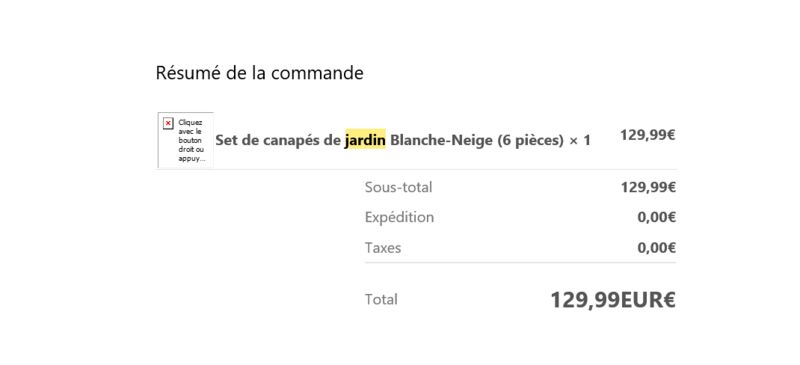Click the broken image red X icon
Viewport: 800px width, 365px height.
[x=168, y=124]
